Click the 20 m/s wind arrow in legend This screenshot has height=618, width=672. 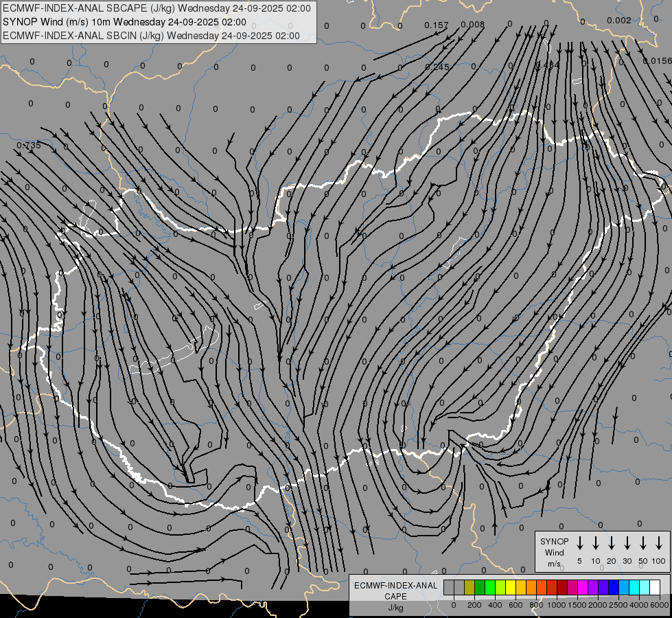click(x=611, y=543)
